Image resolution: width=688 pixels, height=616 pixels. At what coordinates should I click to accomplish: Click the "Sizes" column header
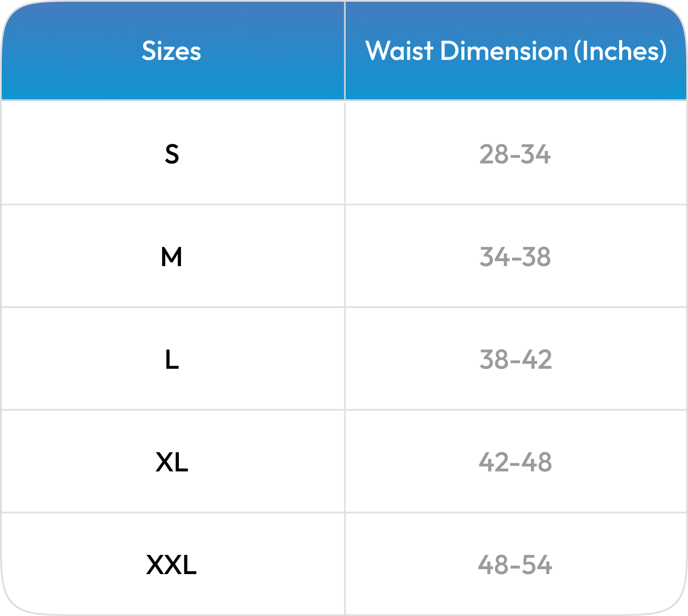click(x=171, y=51)
